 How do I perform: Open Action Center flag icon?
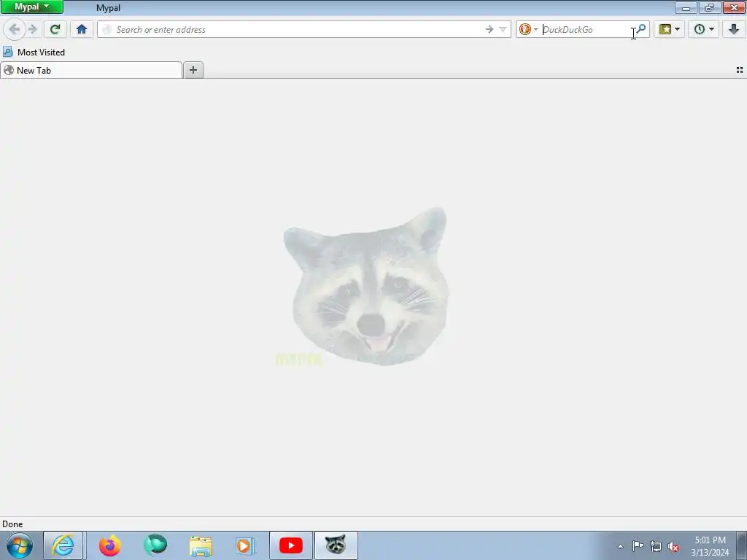638,546
